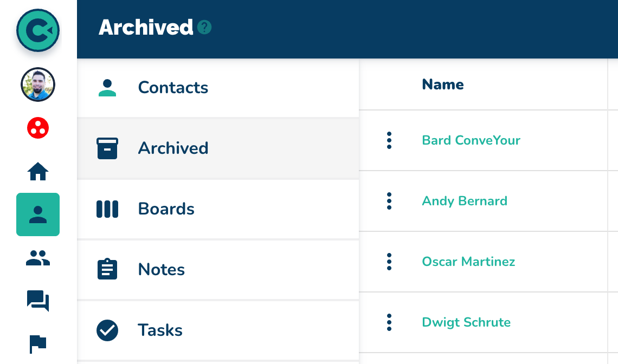This screenshot has width=618, height=364.
Task: Expand the actions menu for Andy Bernard
Action: pyautogui.click(x=389, y=201)
